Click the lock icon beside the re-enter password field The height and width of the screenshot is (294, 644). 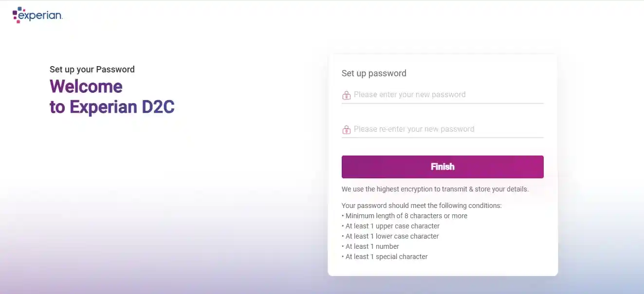point(346,129)
